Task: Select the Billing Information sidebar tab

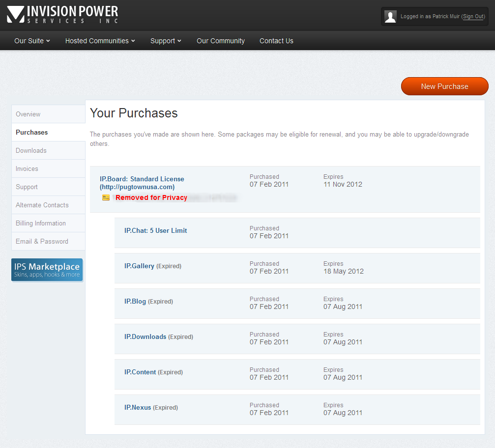Action: [48, 223]
